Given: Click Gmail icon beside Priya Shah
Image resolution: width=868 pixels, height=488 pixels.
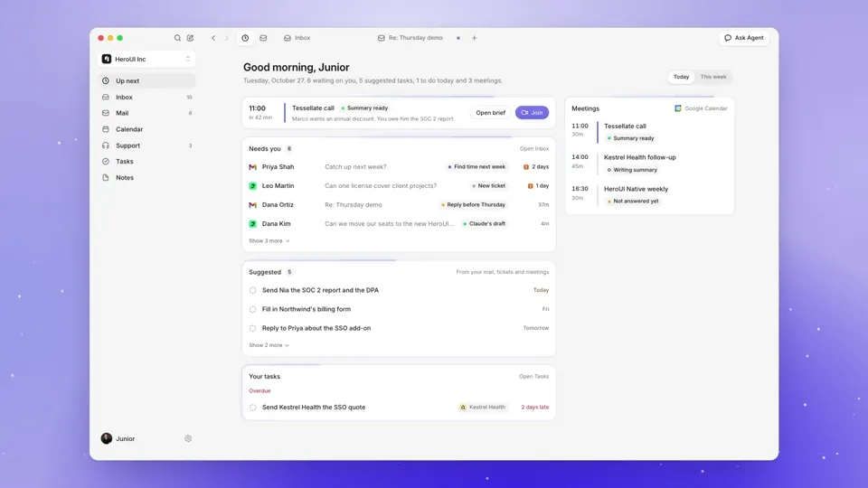Looking at the screenshot, I should pos(252,166).
